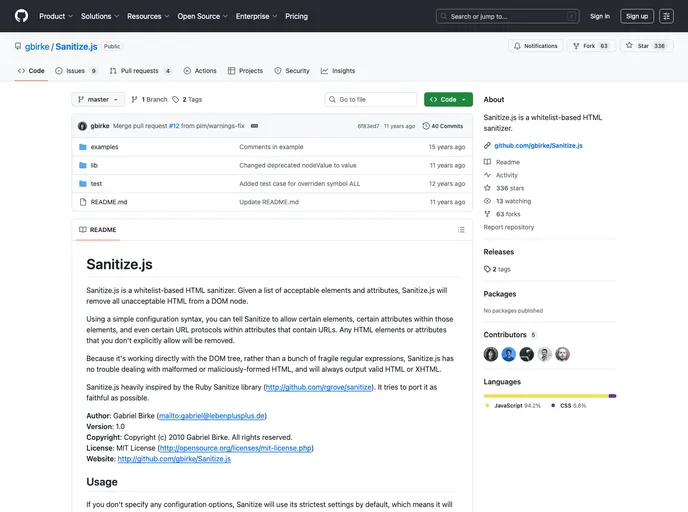Click gbirke avatar in latest commit row
688x512 pixels.
point(82,126)
